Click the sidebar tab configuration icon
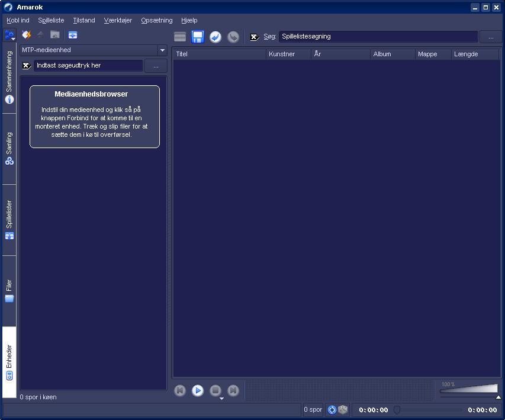This screenshot has width=505, height=420. 9,35
